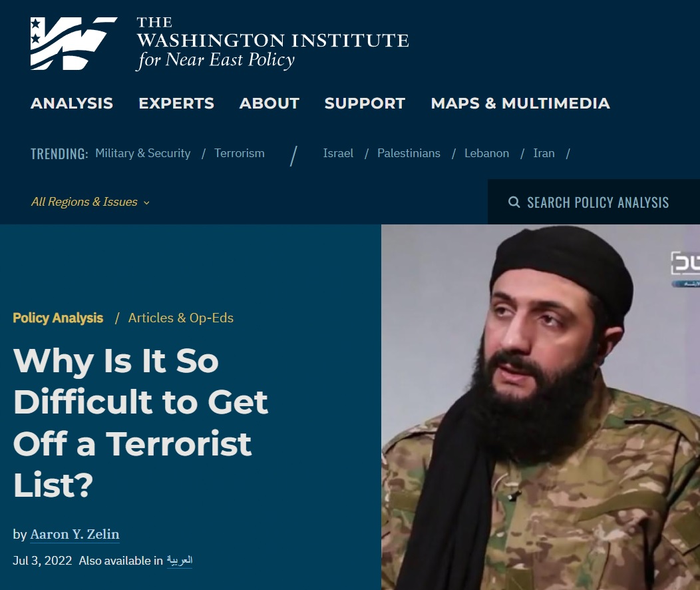This screenshot has width=700, height=590.
Task: Open the Analysis menu
Action: pyautogui.click(x=72, y=103)
